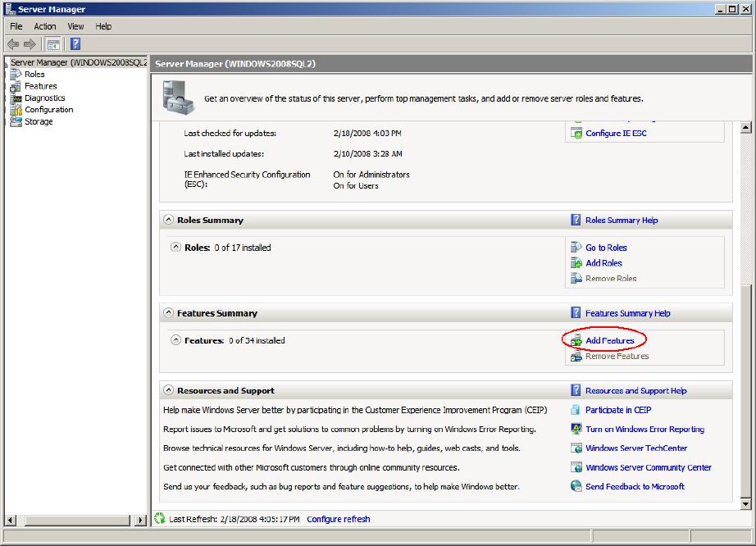
Task: Click the Remove Features icon
Action: [x=576, y=356]
